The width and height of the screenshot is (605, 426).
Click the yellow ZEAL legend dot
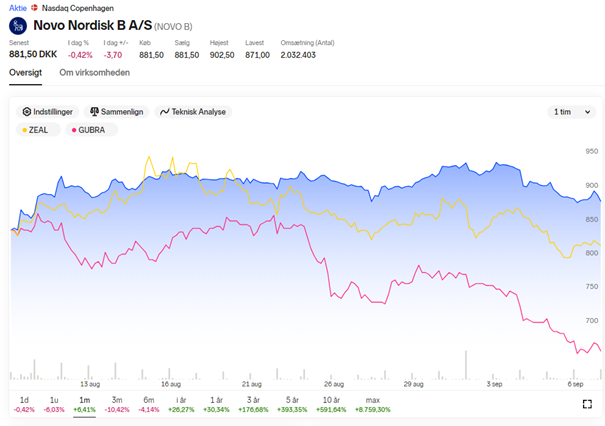(x=24, y=130)
